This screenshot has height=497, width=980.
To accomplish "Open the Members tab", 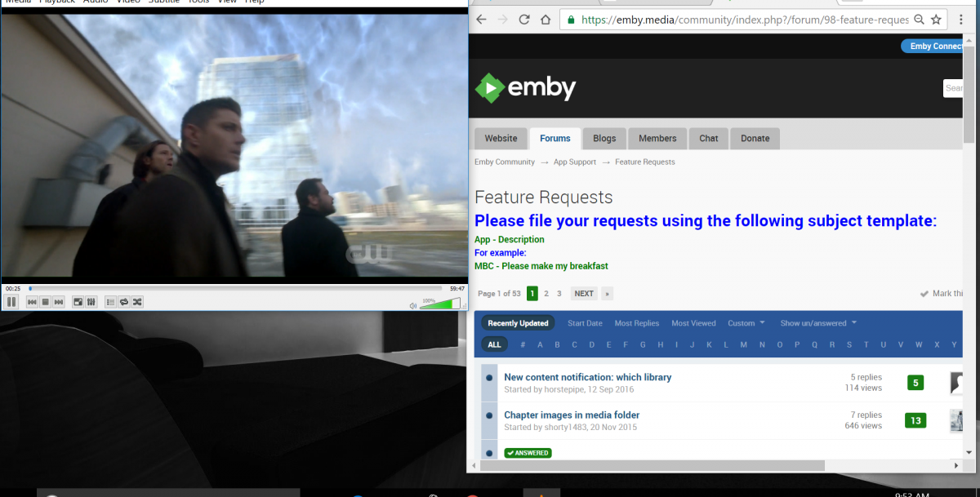I will tap(657, 139).
